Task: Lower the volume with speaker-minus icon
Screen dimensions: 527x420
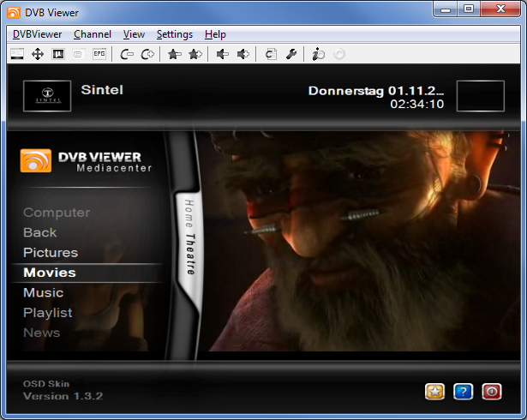Action: coord(223,54)
